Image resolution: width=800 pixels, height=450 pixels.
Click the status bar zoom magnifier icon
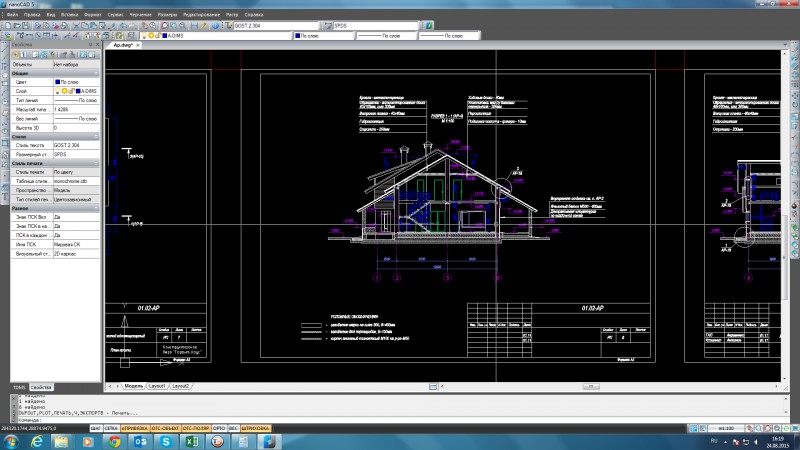coord(759,429)
